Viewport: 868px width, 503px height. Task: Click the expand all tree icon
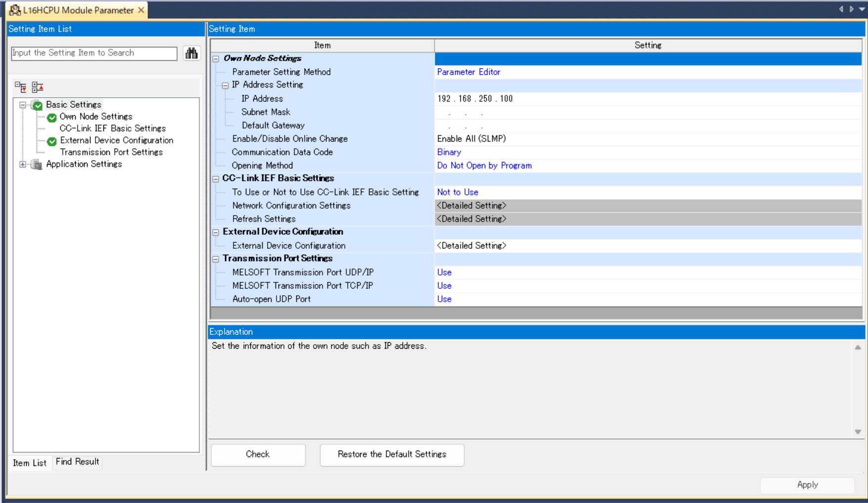20,88
